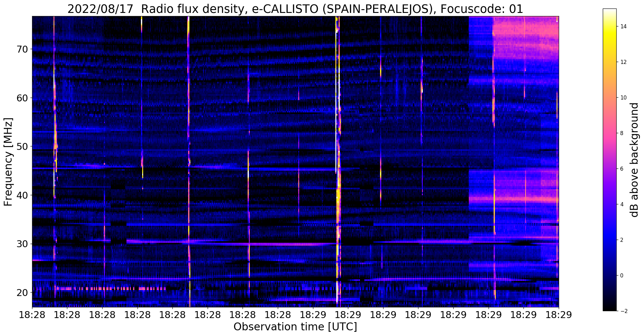Click the colorbar tick labeled 10
Screen dimensions: 644x336
click(x=622, y=98)
